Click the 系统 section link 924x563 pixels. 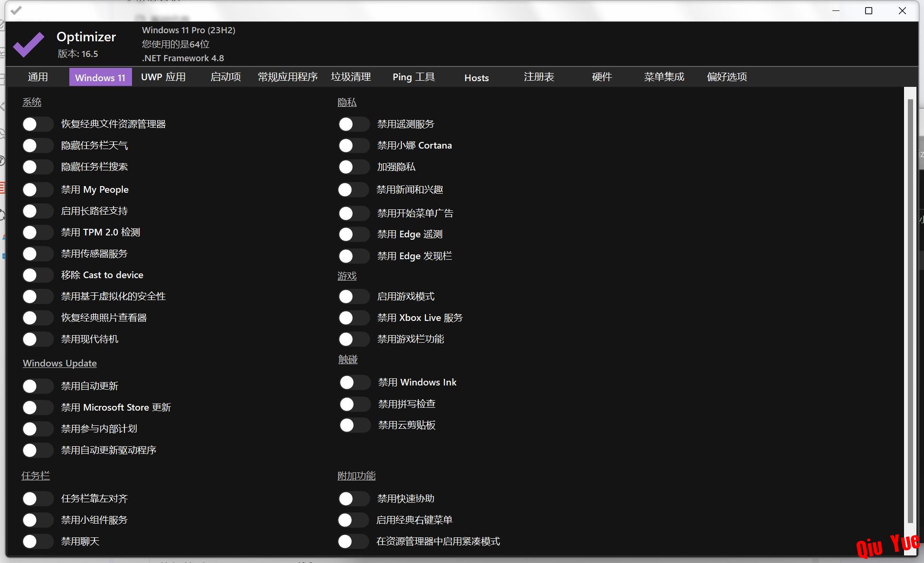click(32, 102)
